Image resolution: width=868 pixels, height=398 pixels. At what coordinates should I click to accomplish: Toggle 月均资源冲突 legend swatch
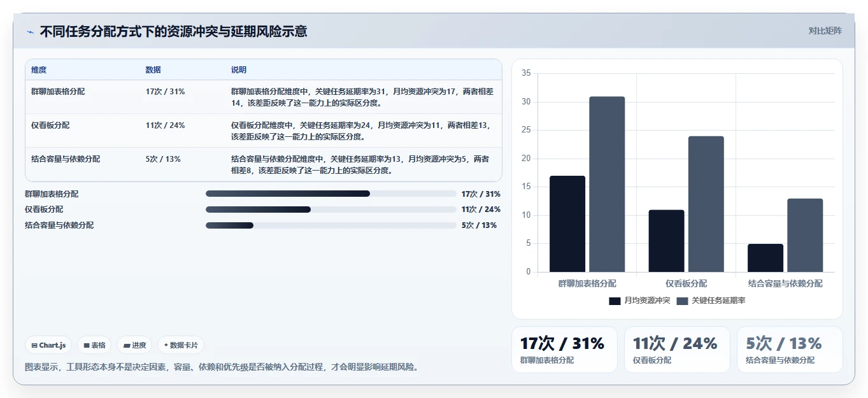615,301
